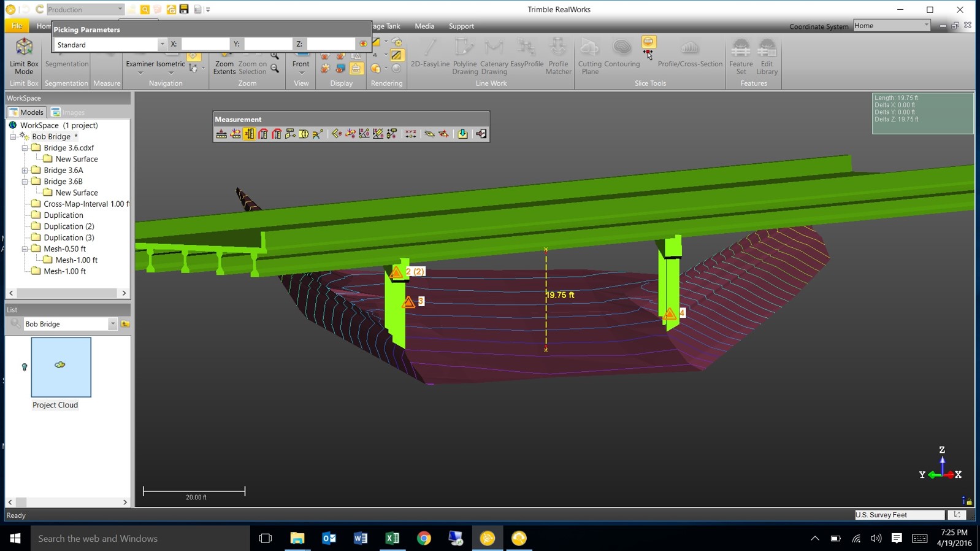The image size is (980, 551).
Task: Open the Feature Set tool
Action: [x=741, y=56]
